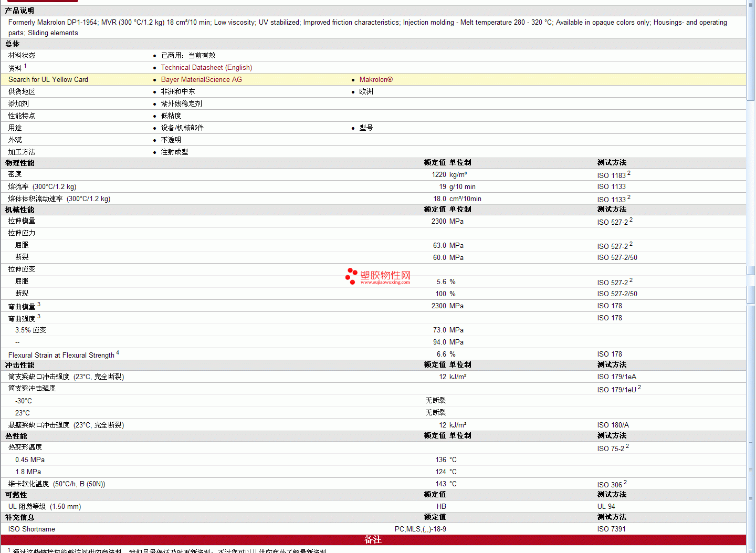Click the vertical scrollbar thumb
Viewport: 756px width, 553px height.
tap(751, 53)
